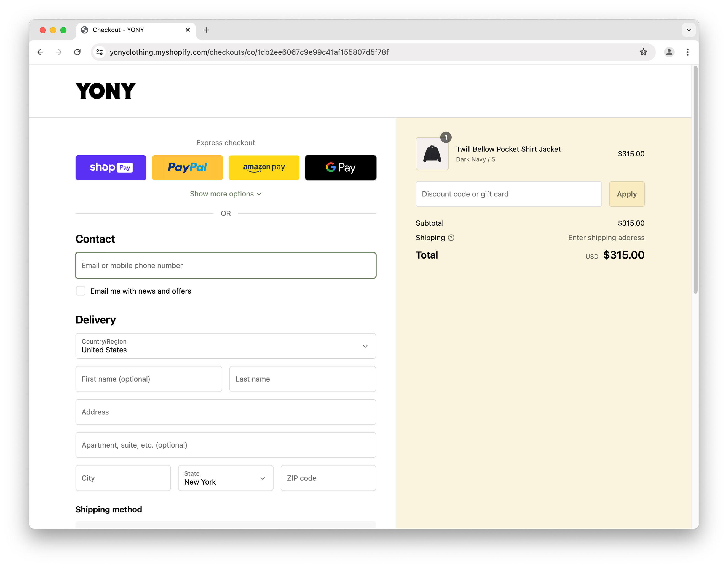This screenshot has height=567, width=728.
Task: Open the Chrome profile icon
Action: [x=669, y=52]
